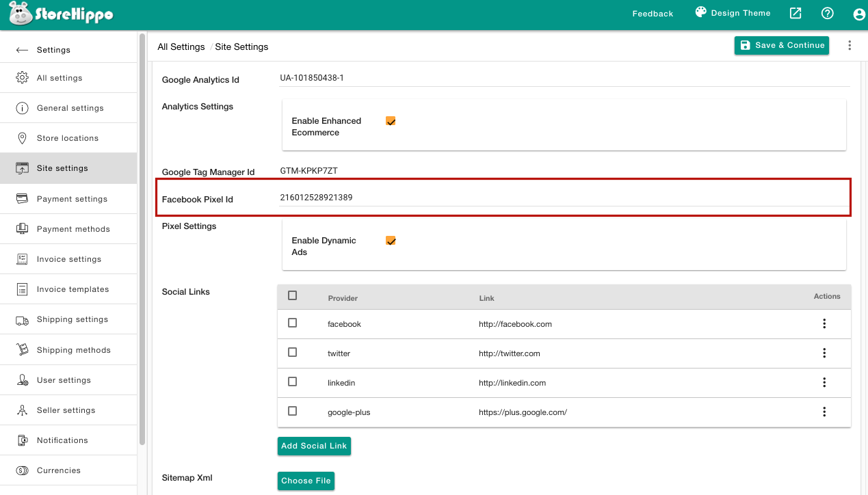Go to General settings
This screenshot has height=495, width=868.
pyautogui.click(x=68, y=108)
